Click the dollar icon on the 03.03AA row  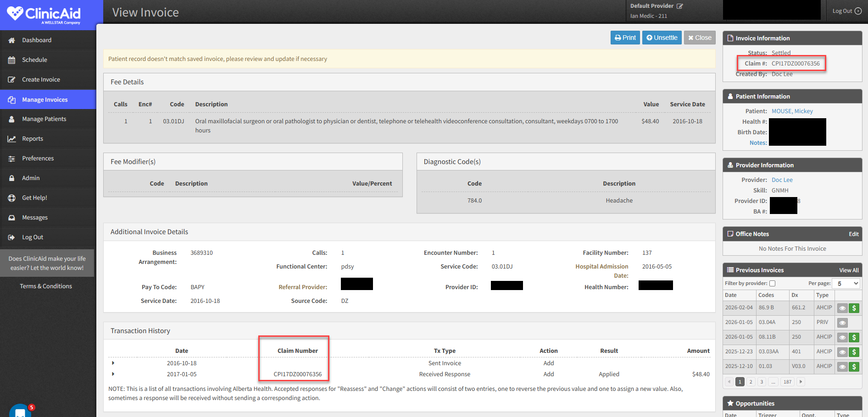coord(854,352)
